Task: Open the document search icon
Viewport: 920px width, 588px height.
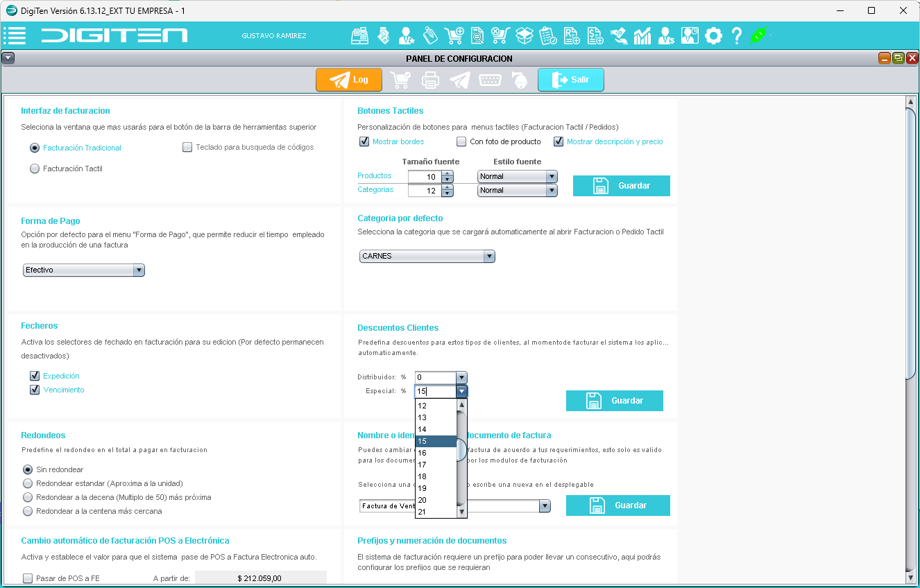Action: pos(477,35)
